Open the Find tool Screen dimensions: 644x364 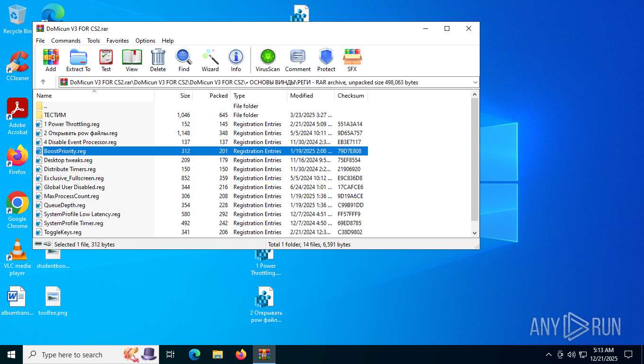(x=184, y=60)
